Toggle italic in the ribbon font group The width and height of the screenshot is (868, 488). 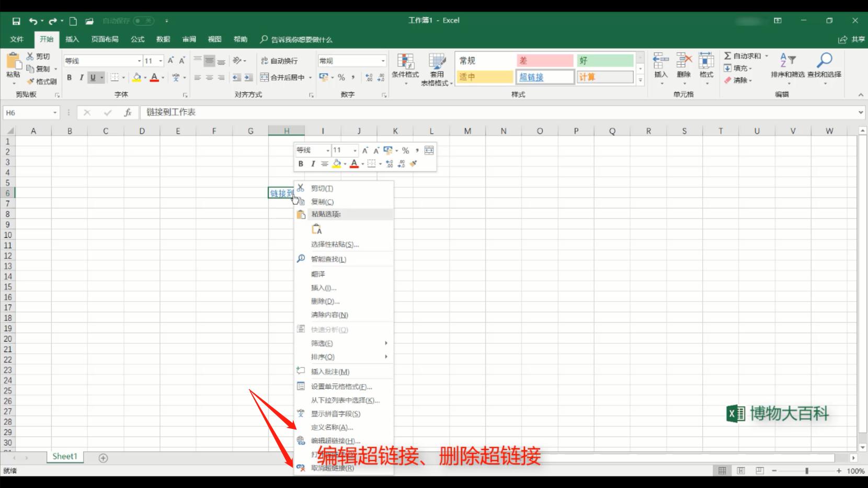point(81,77)
